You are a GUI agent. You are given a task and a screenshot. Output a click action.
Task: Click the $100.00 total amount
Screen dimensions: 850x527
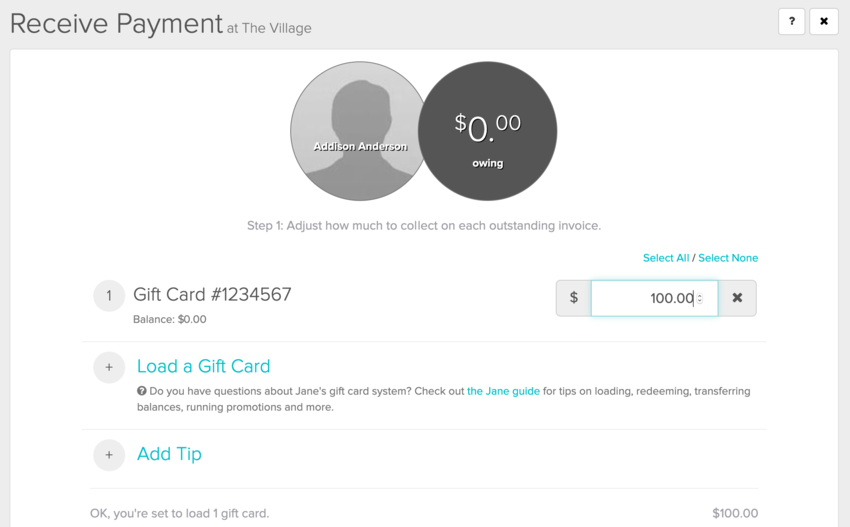[x=735, y=513]
